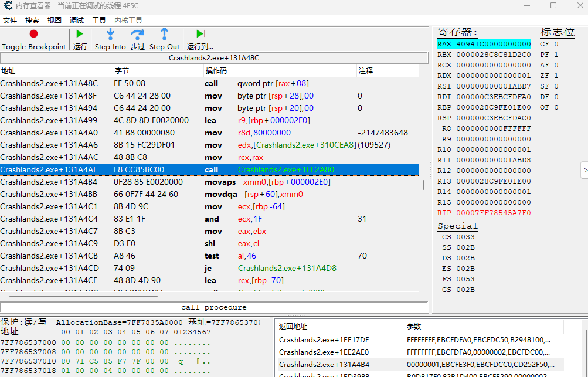Open the 内核工具 menu

[x=128, y=21]
